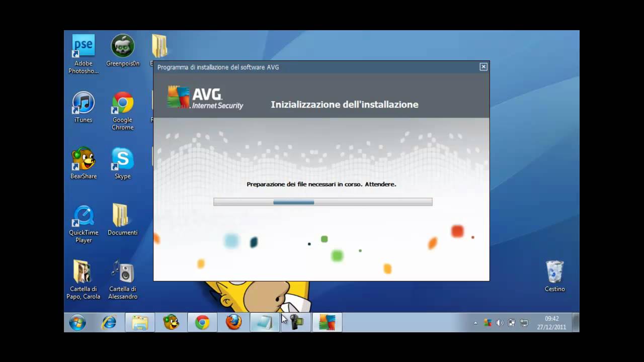
Task: Open the Greenpois0n desktop icon
Action: tap(123, 50)
